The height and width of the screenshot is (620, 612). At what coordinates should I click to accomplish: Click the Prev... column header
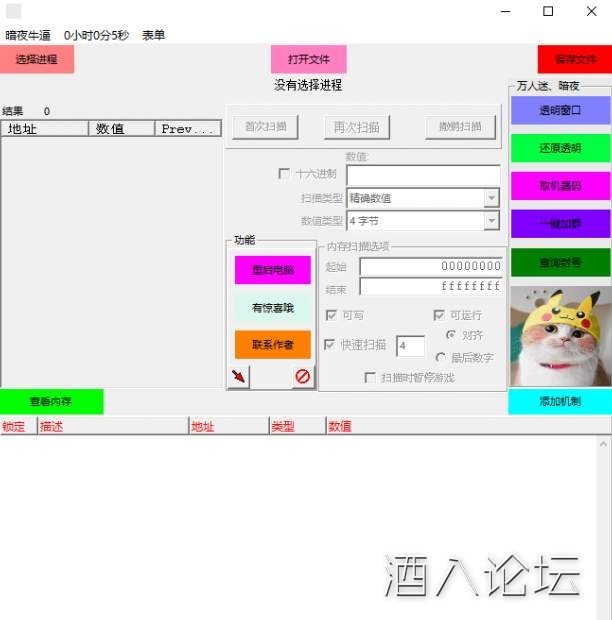[188, 129]
